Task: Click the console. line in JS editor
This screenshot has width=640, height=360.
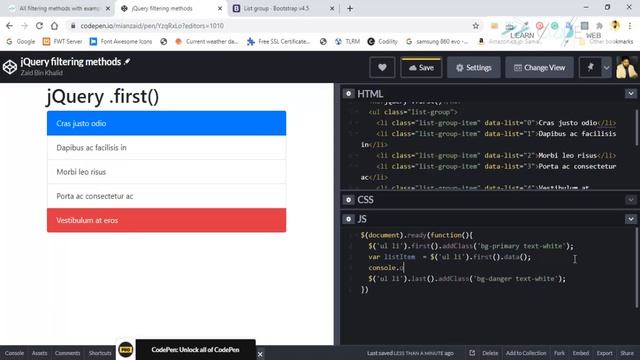Action: coord(386,268)
